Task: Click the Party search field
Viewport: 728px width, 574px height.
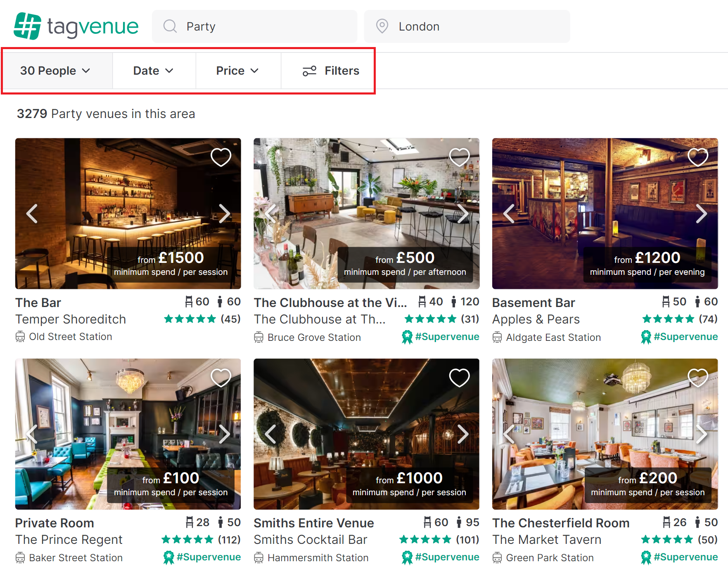Action: (x=254, y=26)
